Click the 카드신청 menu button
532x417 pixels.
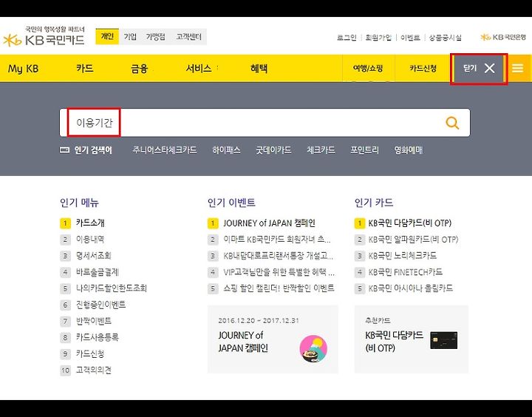click(423, 68)
